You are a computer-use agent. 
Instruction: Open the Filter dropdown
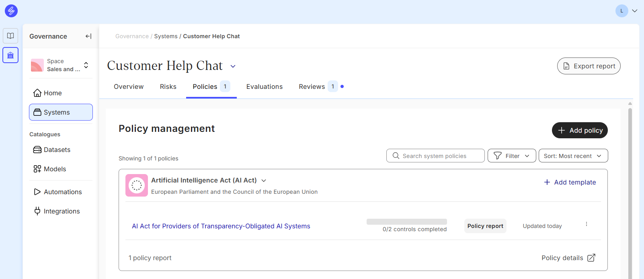(x=511, y=156)
